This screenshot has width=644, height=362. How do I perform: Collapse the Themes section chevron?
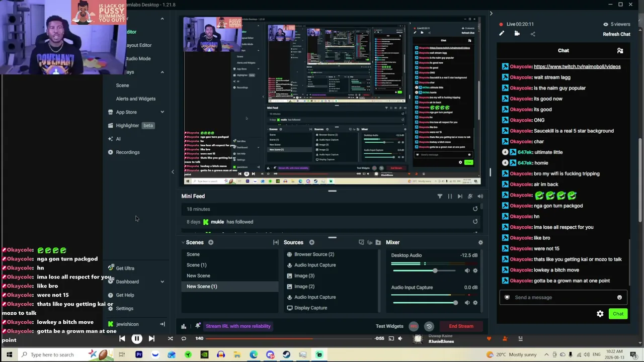click(162, 72)
